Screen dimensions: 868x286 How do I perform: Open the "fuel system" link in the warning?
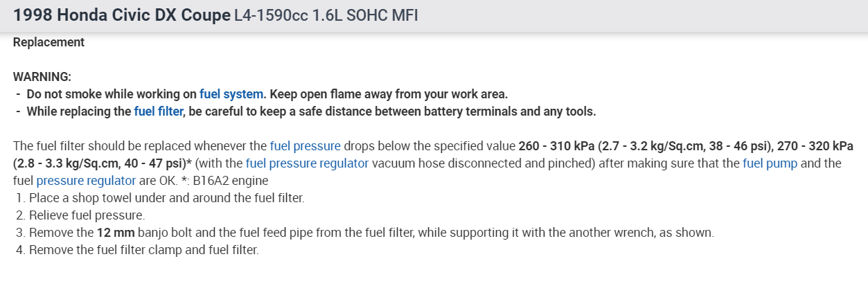[231, 93]
